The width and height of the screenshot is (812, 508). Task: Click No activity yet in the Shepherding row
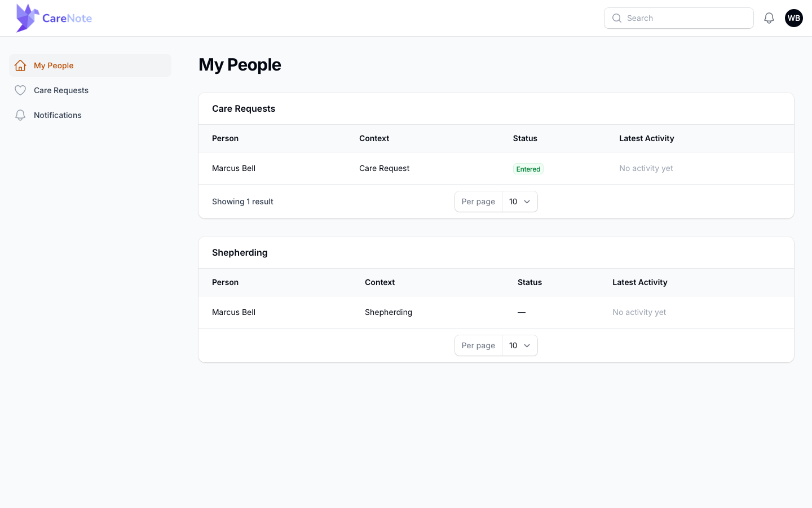tap(639, 312)
